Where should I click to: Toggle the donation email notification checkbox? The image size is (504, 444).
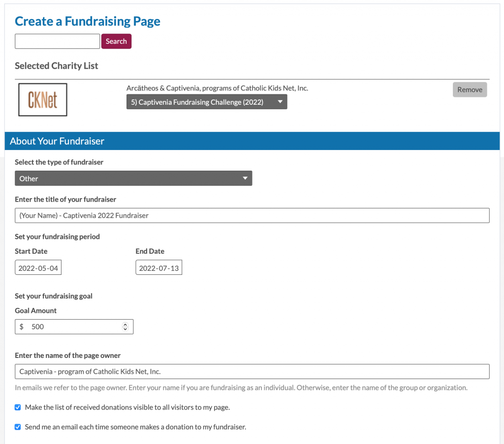tap(18, 427)
